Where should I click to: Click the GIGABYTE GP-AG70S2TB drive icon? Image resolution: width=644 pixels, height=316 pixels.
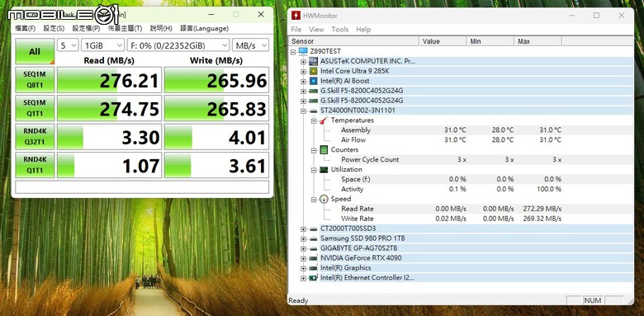(314, 248)
